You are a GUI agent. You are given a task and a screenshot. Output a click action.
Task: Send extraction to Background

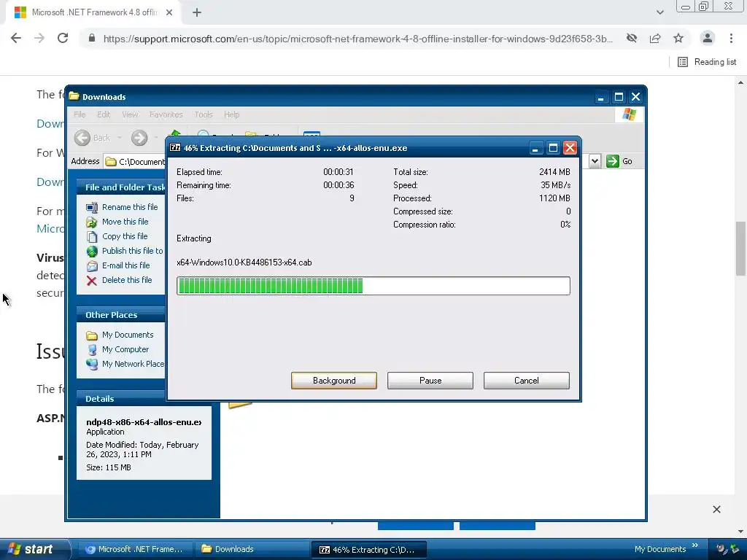(334, 381)
